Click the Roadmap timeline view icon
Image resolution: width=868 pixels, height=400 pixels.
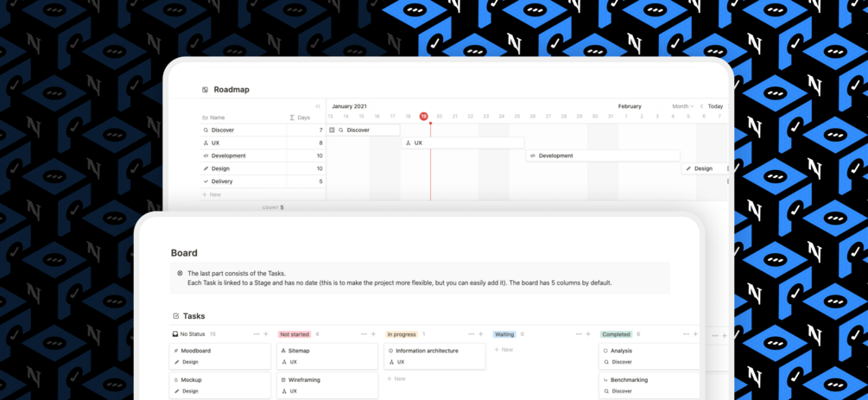(x=205, y=90)
